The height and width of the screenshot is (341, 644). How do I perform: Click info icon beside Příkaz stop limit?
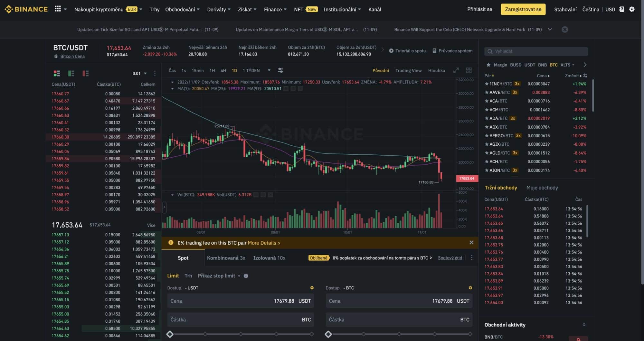246,276
